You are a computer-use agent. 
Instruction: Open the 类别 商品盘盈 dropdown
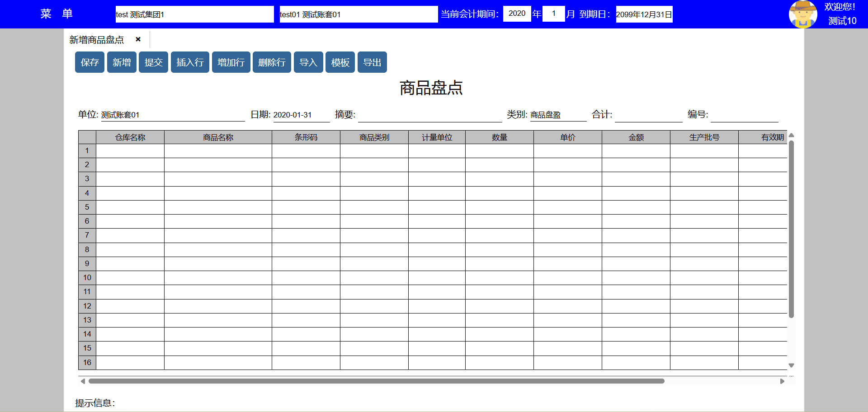[x=558, y=115]
